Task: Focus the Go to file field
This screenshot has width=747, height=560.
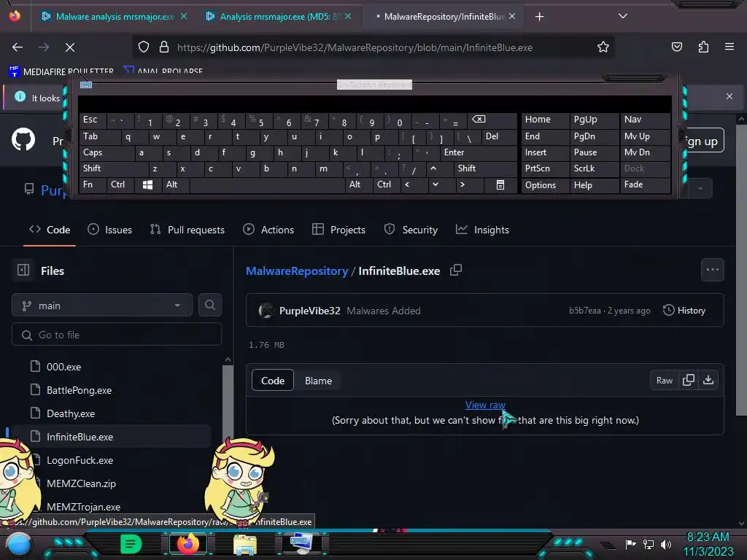Action: click(x=117, y=335)
